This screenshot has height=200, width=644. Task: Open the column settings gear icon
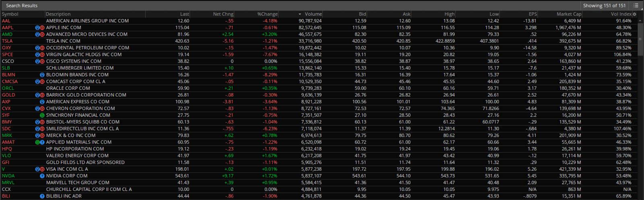click(x=635, y=14)
